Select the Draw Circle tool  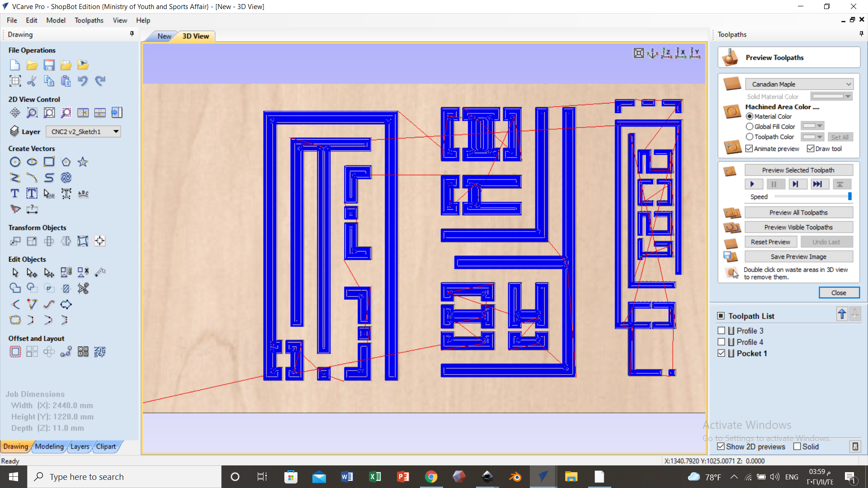coord(15,162)
